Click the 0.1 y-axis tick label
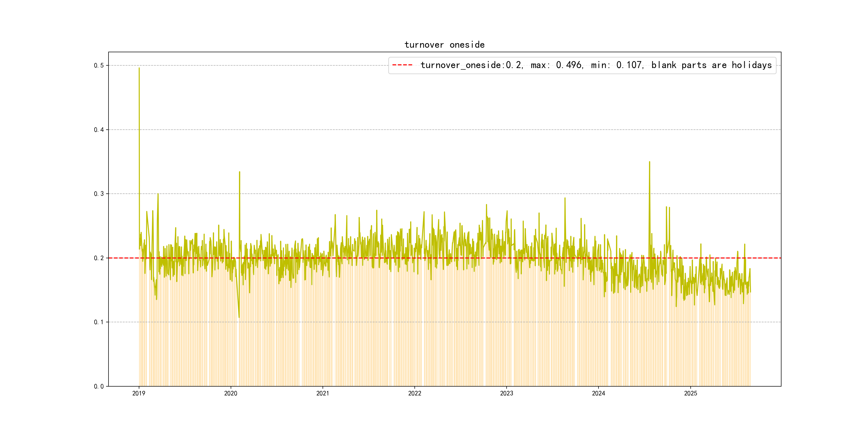Viewport: 868px width, 434px height. (99, 322)
